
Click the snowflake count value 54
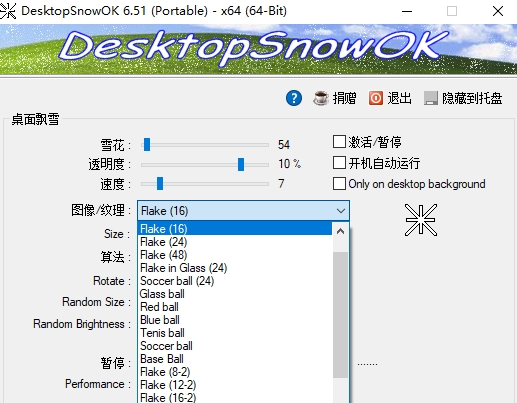[284, 145]
